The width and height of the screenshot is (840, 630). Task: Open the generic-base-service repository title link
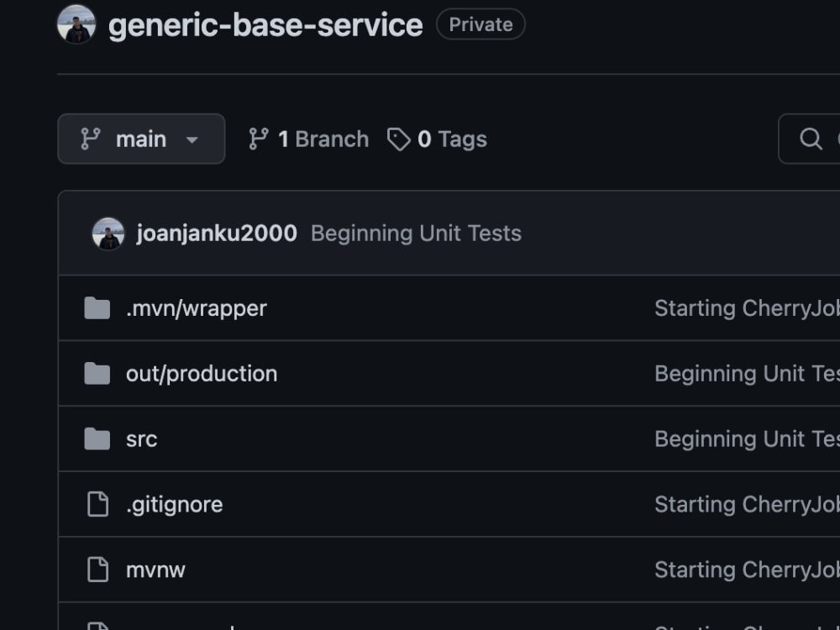(x=265, y=24)
